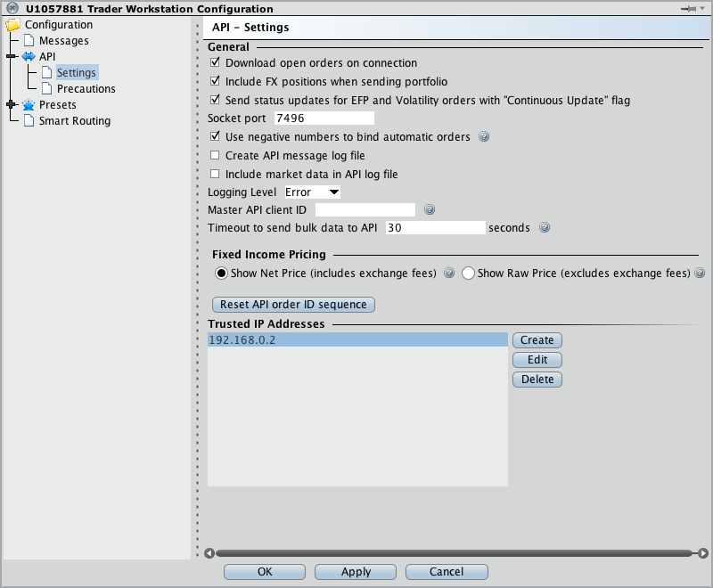Select Settings under API in tree

[77, 73]
